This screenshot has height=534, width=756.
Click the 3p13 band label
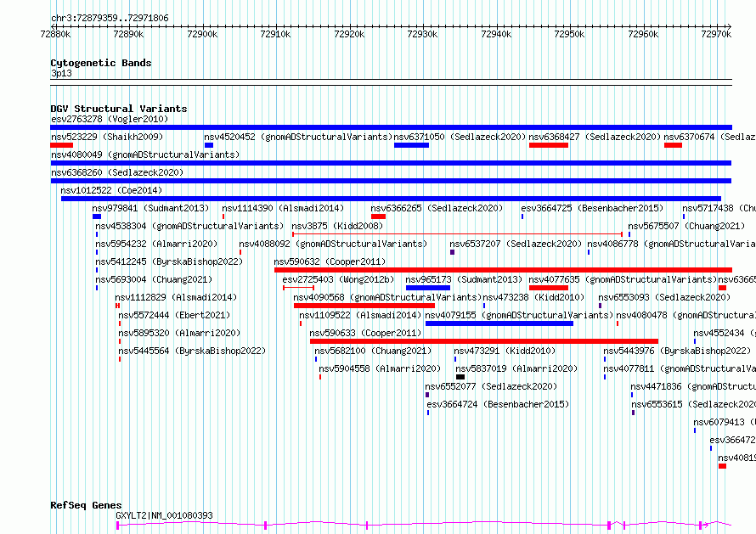(61, 73)
